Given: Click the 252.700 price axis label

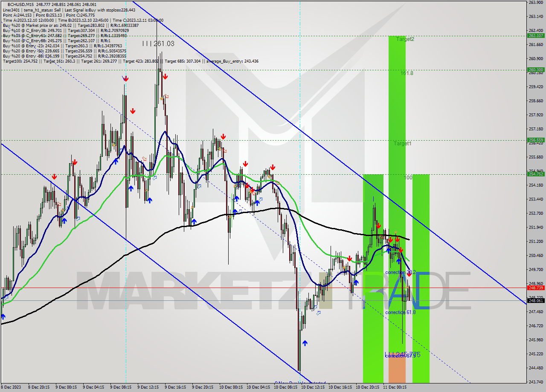Looking at the screenshot, I should point(535,213).
